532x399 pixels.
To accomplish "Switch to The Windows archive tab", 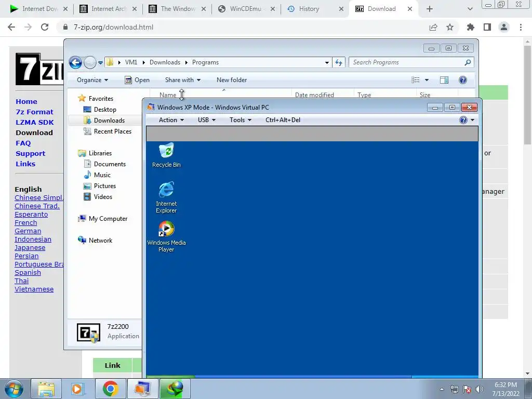I will [178, 9].
